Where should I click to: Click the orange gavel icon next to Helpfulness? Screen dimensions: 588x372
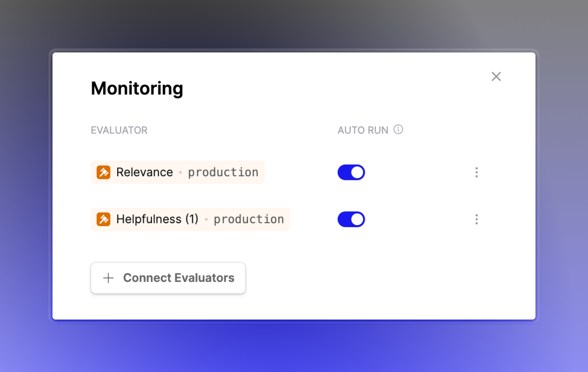coord(103,219)
